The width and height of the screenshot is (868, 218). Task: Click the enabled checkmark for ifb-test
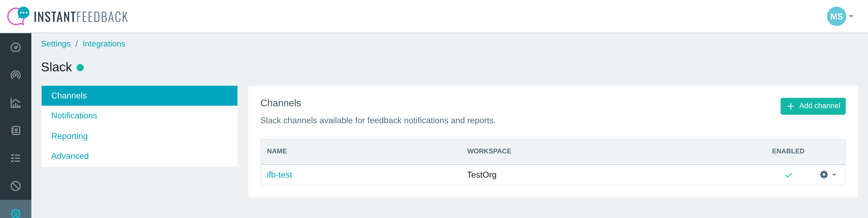coord(788,175)
